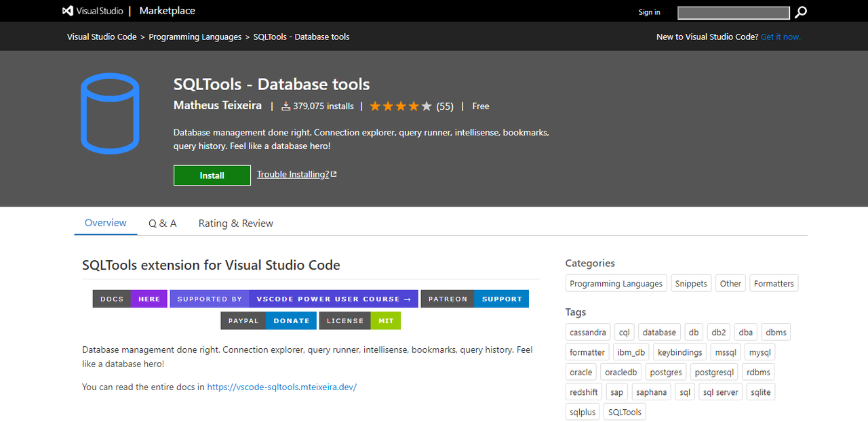Click the ibm_db tag
The width and height of the screenshot is (868, 422).
pos(631,352)
